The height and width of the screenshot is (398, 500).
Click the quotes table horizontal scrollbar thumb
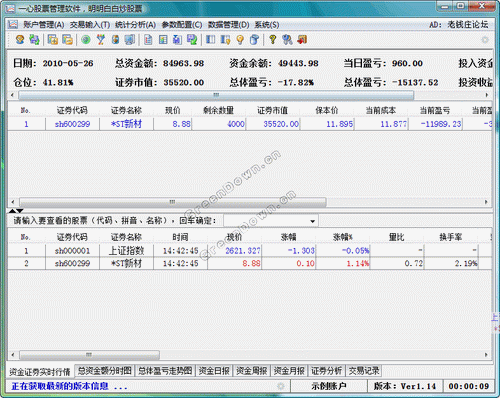tap(89, 355)
